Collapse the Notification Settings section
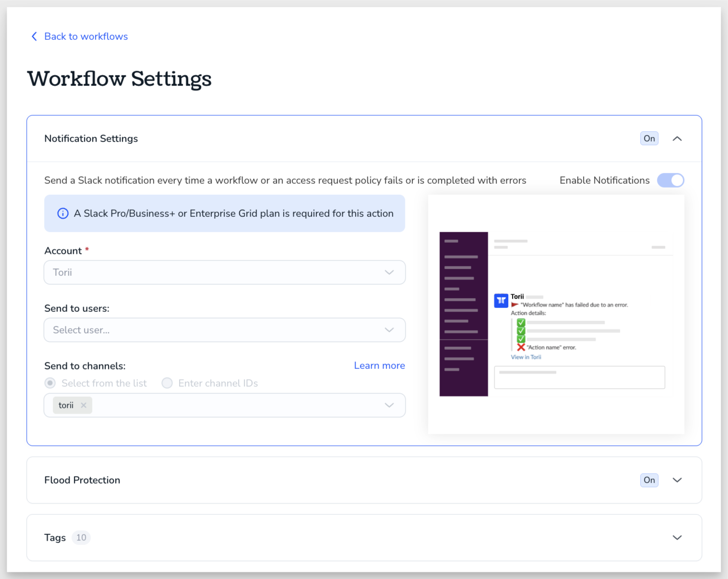This screenshot has height=579, width=728. point(677,139)
